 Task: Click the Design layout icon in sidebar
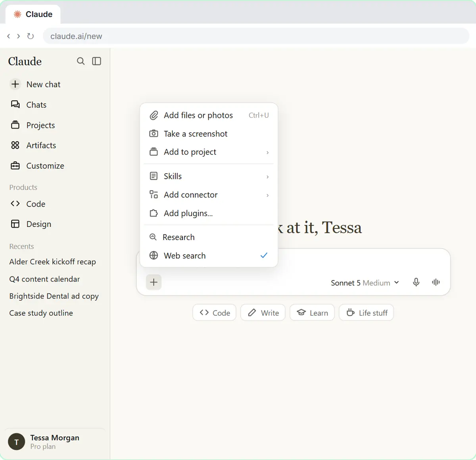click(x=15, y=224)
